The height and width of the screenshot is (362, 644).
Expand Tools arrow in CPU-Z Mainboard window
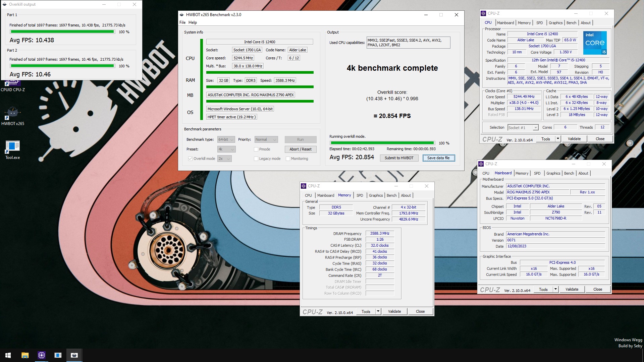pos(555,289)
